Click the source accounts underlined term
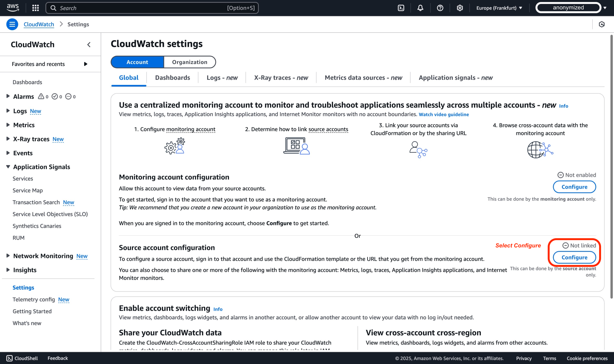The image size is (614, 364). 328,129
